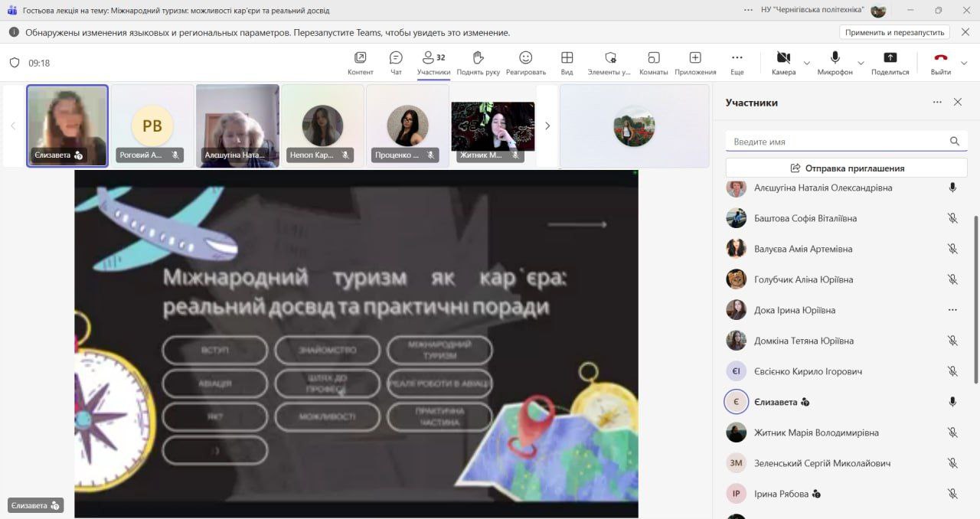The width and height of the screenshot is (980, 519).
Task: Open the Контент (Content) toolbar icon
Action: point(360,58)
